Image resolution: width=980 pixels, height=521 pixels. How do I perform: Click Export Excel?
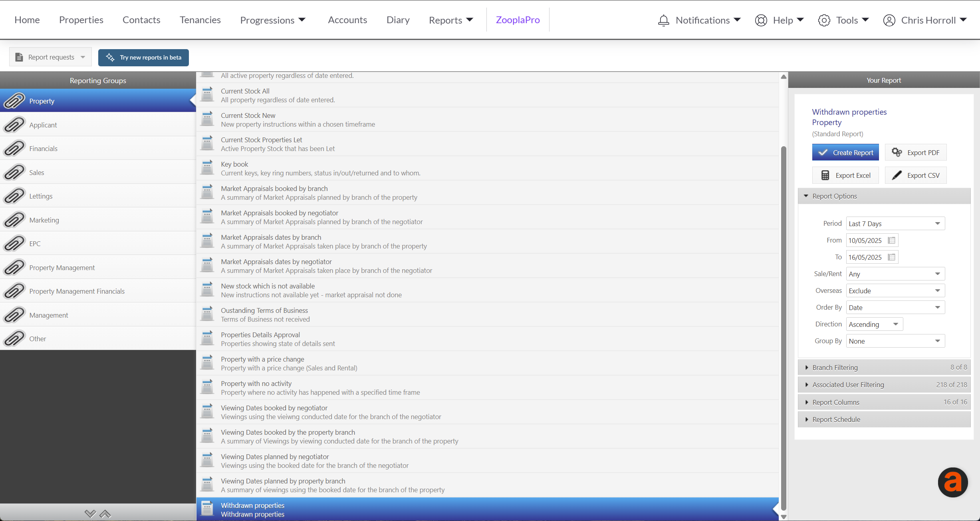845,175
